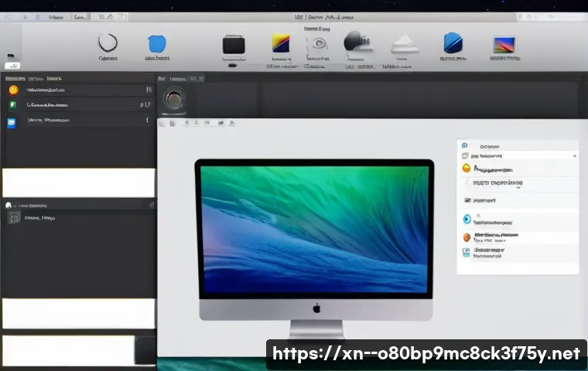Select the green document item in left sidebar
Image resolution: width=588 pixels, height=371 pixels.
(13, 105)
